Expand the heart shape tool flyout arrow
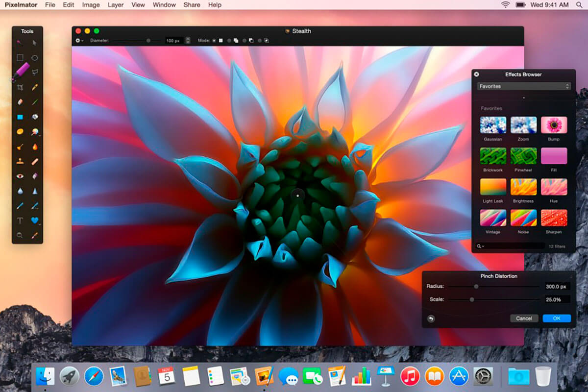588x392 pixels. click(x=40, y=224)
